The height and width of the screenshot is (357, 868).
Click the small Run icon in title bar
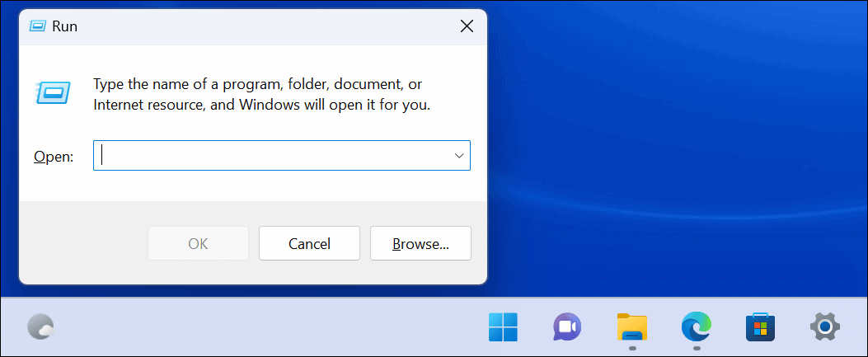point(37,26)
